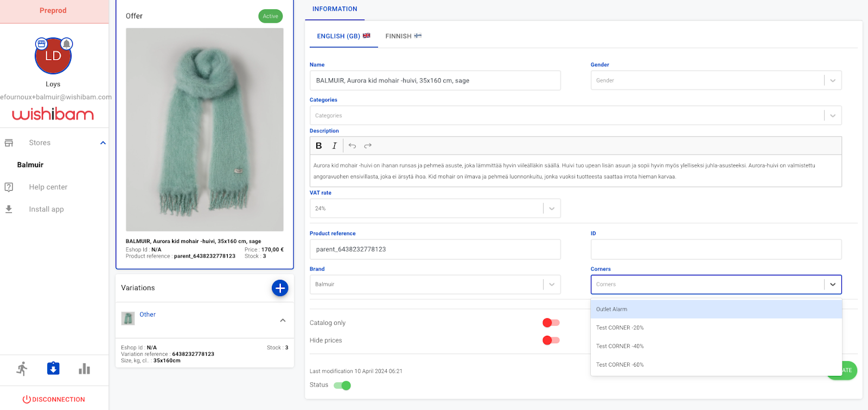Click the blue clipboard download icon
The height and width of the screenshot is (410, 868).
(x=53, y=369)
